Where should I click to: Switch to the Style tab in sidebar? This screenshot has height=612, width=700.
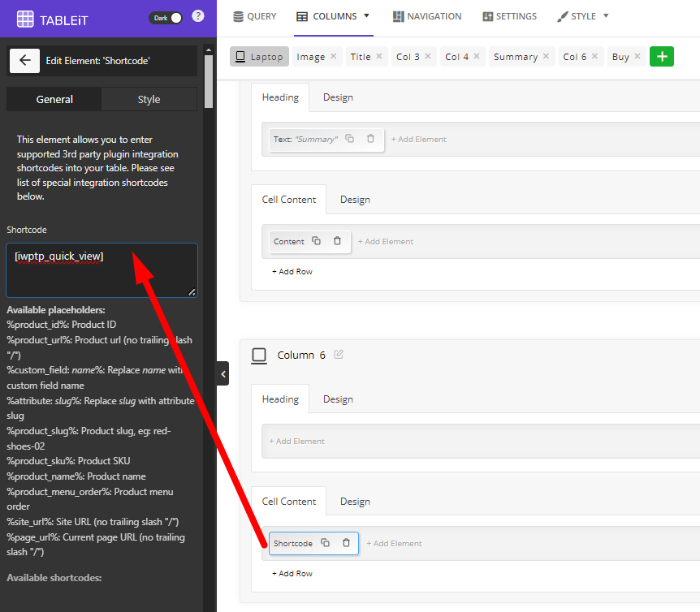click(149, 99)
